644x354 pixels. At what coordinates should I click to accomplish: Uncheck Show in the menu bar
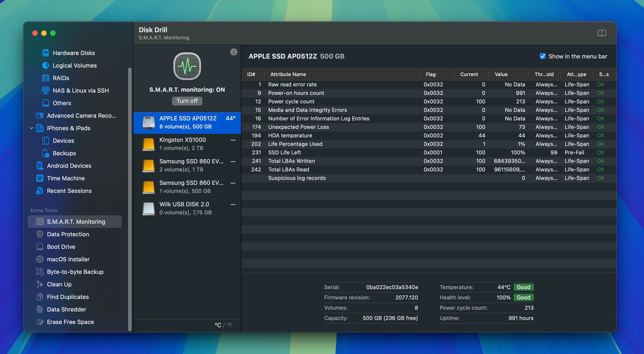click(543, 56)
